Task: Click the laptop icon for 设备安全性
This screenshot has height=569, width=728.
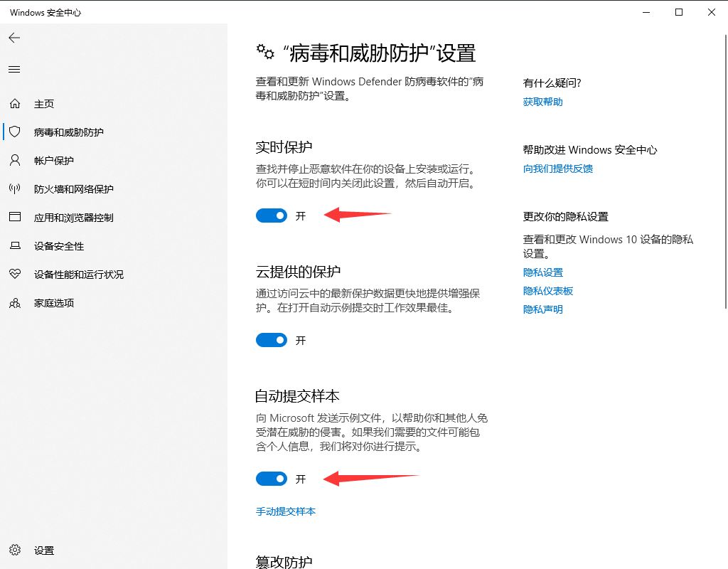Action: (15, 245)
